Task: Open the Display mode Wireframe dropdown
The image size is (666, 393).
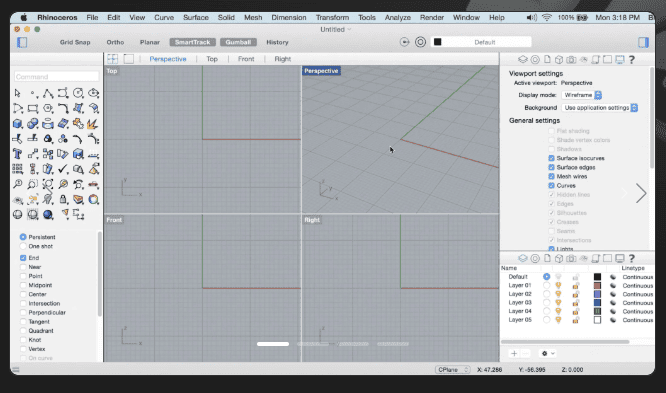Action: tap(581, 95)
